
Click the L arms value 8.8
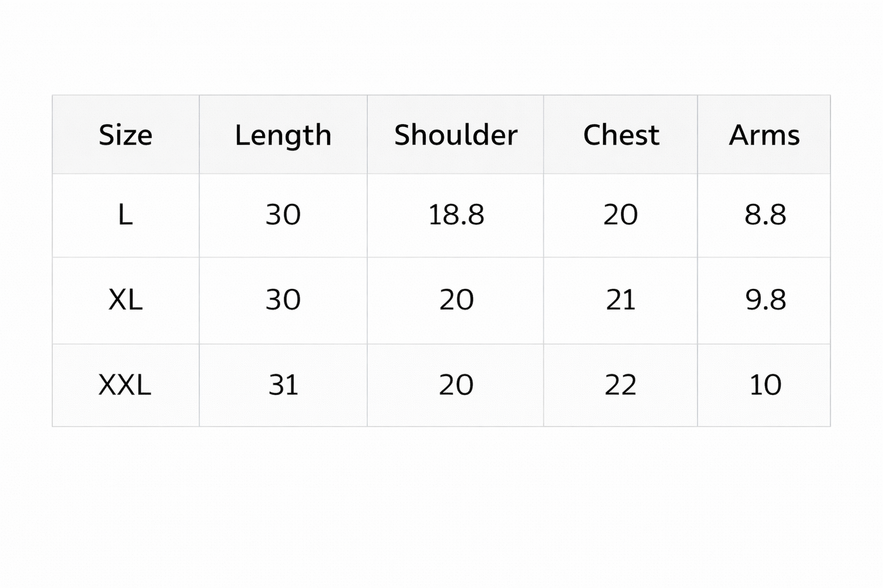765,215
